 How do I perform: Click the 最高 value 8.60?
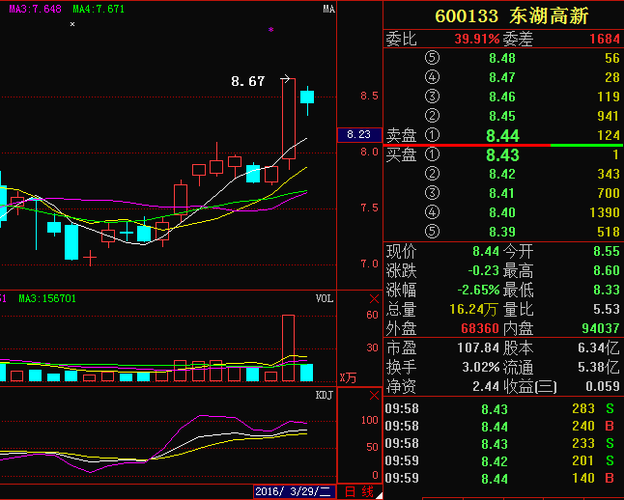coord(606,271)
